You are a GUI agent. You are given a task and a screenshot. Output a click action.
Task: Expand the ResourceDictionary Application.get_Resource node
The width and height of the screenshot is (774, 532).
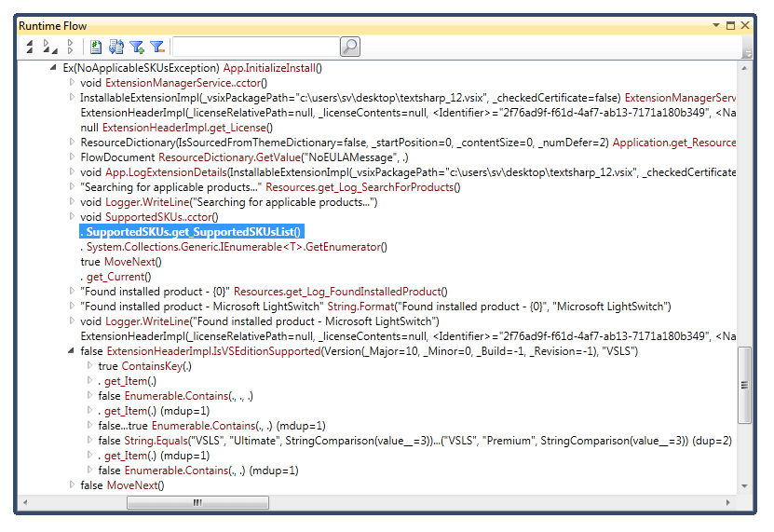(x=72, y=142)
